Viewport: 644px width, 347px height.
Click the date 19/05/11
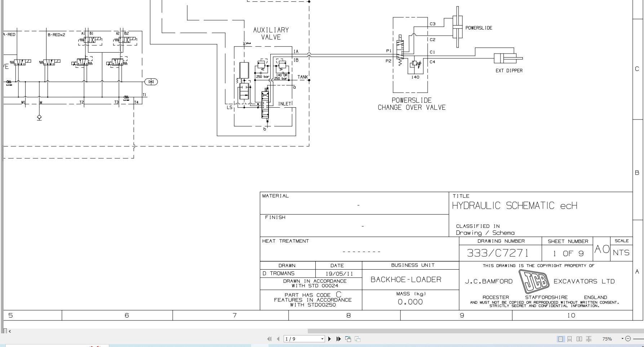coord(339,274)
